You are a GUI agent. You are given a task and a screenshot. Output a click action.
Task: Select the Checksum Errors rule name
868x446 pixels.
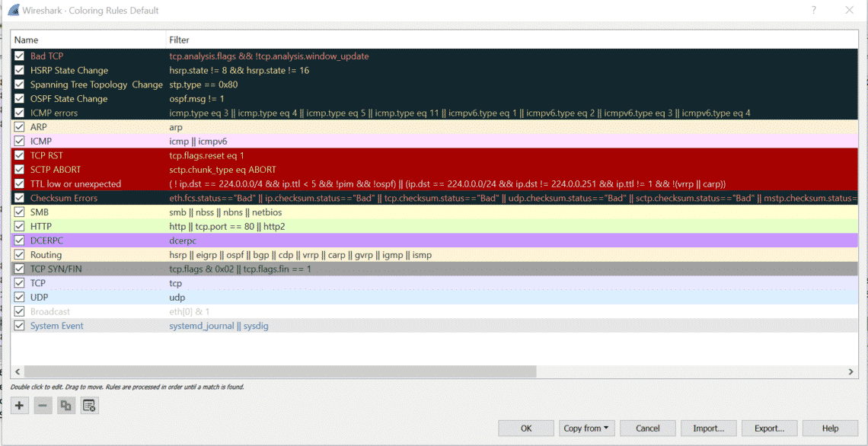pos(64,198)
